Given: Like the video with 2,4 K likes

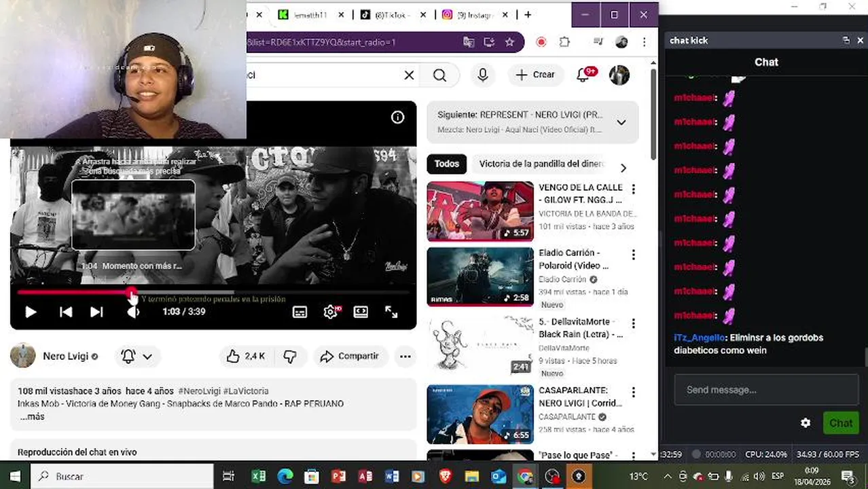Looking at the screenshot, I should 246,356.
